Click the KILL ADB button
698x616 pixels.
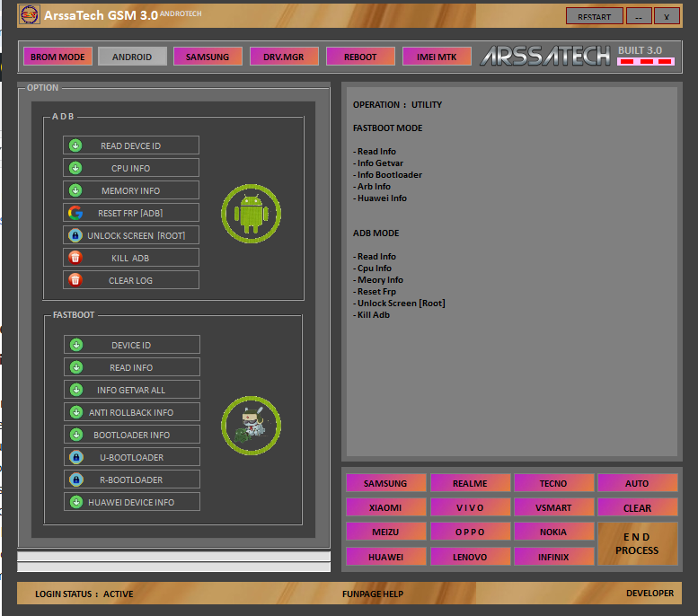point(131,258)
